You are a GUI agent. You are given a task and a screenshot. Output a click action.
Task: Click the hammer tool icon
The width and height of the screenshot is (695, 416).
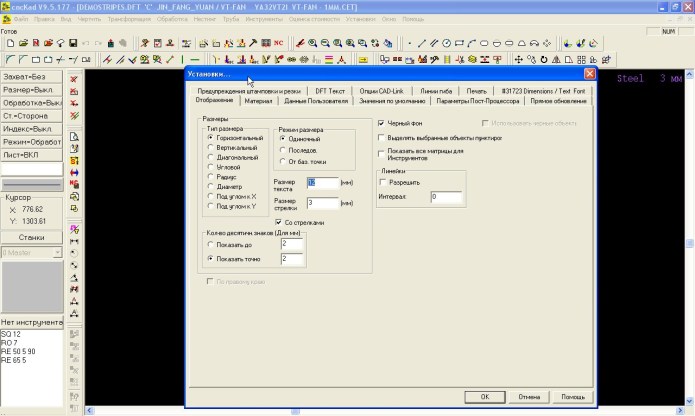[253, 43]
